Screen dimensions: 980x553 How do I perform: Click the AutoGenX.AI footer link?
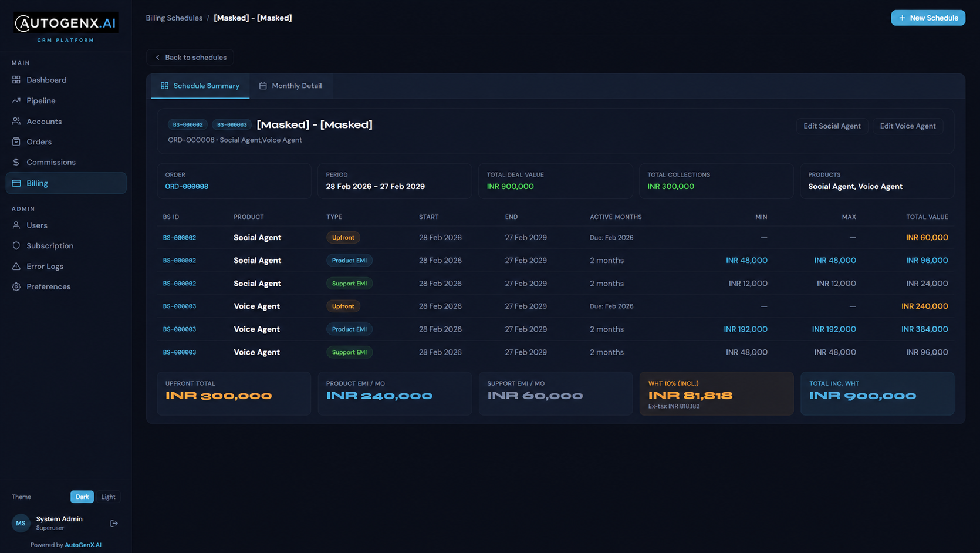(x=83, y=545)
